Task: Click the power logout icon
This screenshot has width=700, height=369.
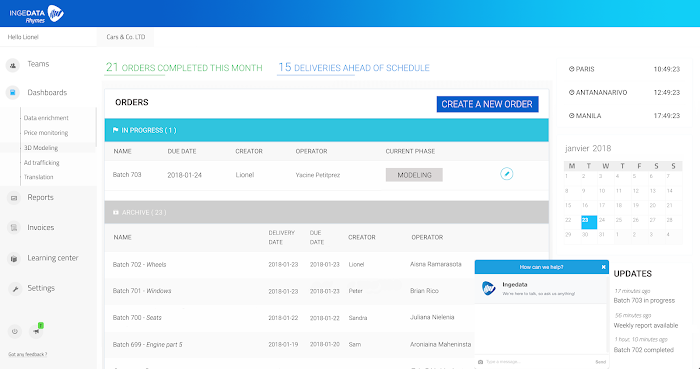Action: (14, 332)
